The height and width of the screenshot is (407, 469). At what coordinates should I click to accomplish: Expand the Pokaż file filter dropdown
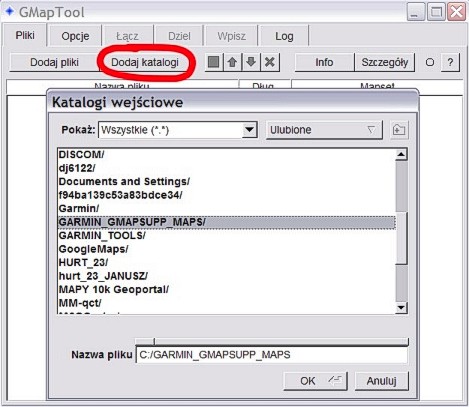(x=249, y=130)
